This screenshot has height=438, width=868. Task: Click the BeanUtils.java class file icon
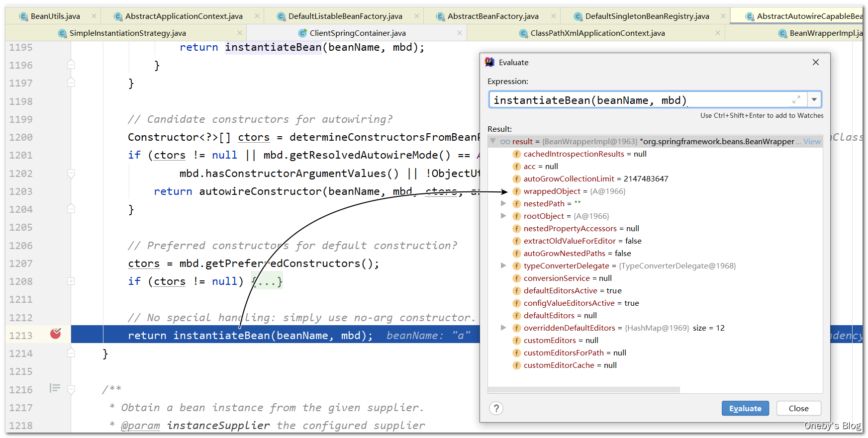[23, 16]
